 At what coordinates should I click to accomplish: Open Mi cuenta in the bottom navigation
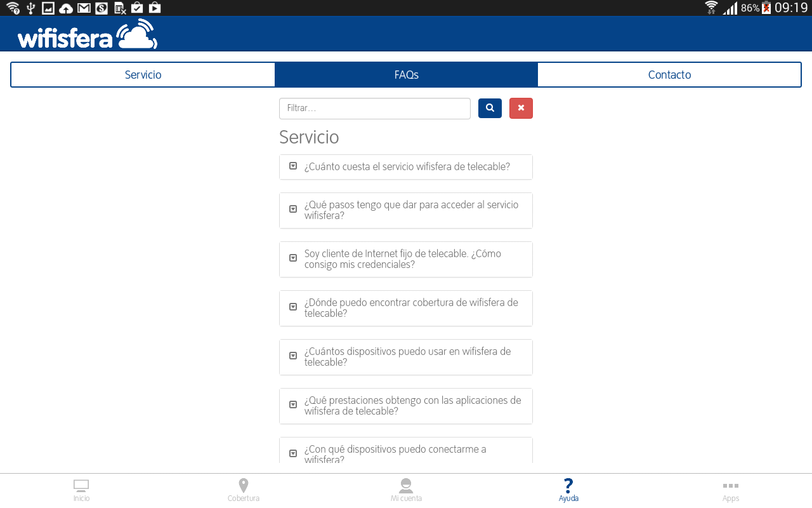coord(406,491)
